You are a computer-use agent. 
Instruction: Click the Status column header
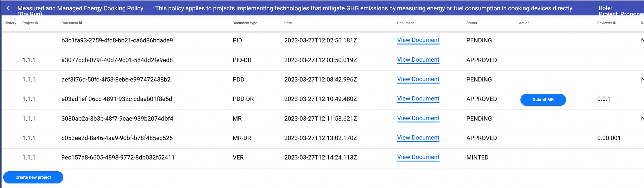(x=472, y=23)
